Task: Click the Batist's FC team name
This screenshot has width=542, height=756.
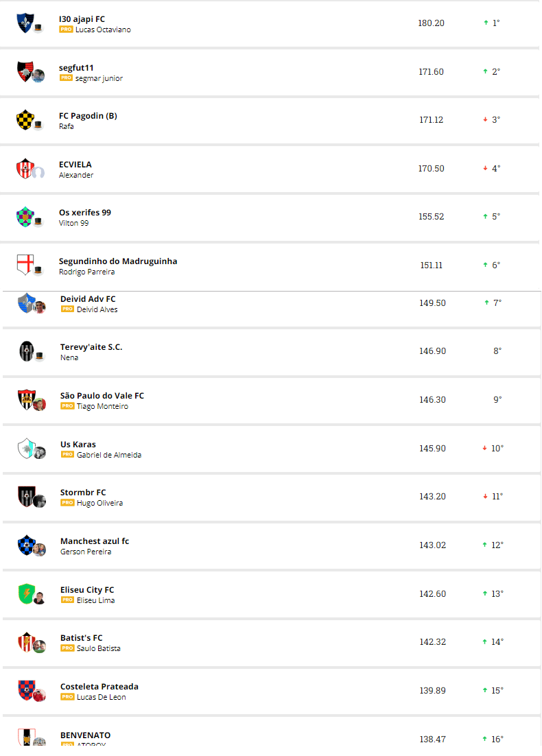Action: [82, 638]
